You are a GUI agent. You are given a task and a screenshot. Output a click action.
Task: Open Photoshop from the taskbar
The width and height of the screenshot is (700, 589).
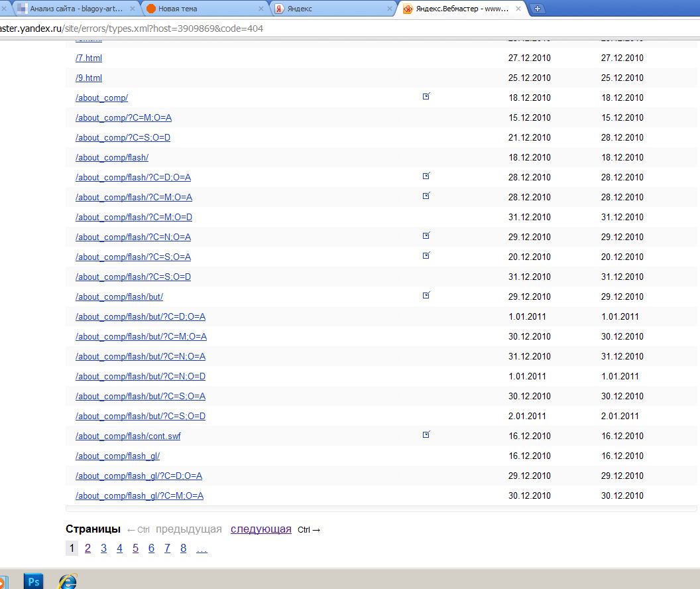(33, 581)
